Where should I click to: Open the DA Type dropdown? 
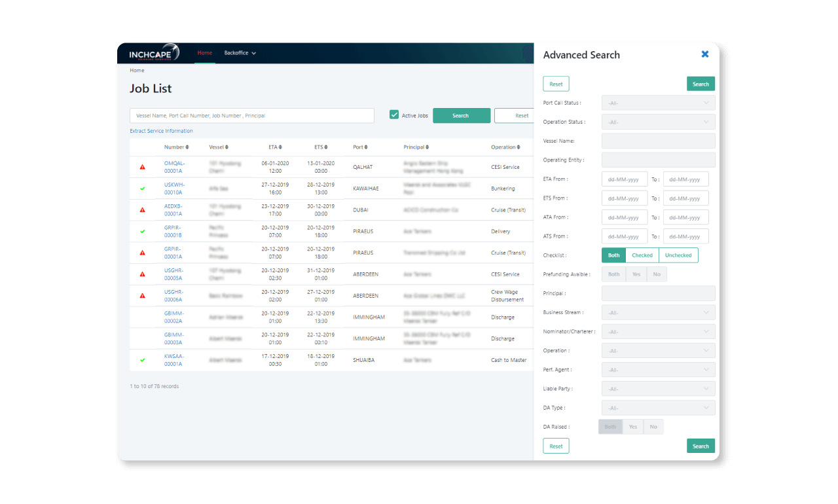click(x=658, y=407)
